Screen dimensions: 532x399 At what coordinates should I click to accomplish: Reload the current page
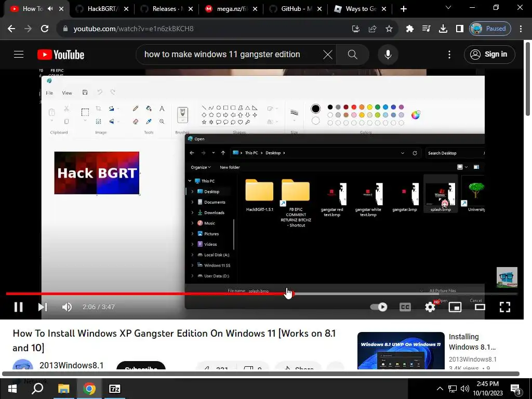(x=45, y=29)
